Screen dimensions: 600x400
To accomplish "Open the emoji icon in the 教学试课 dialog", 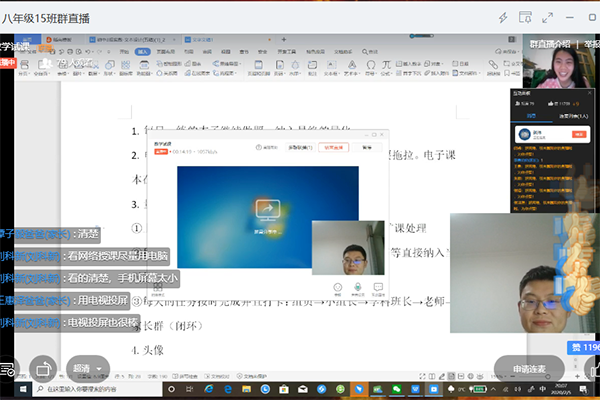I will [x=338, y=288].
